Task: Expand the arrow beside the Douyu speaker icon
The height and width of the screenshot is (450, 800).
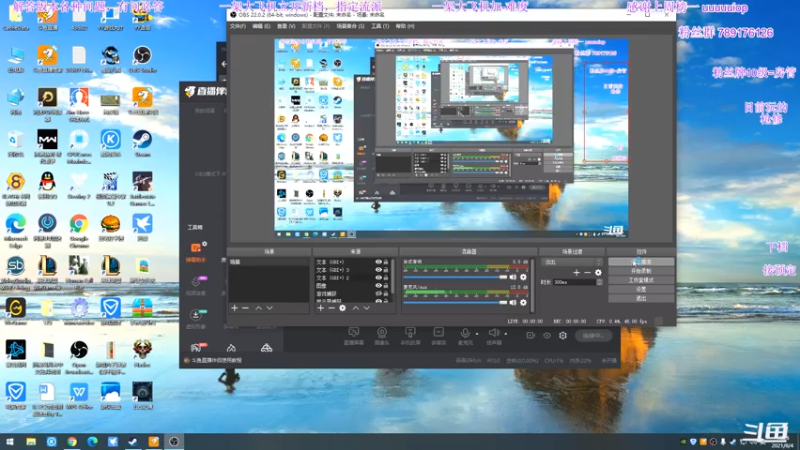Action: point(506,334)
